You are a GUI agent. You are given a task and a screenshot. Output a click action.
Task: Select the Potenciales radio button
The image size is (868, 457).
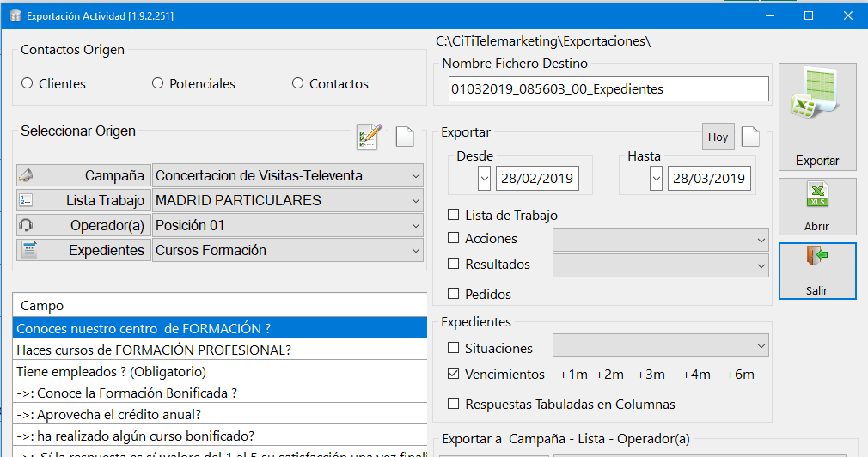pyautogui.click(x=158, y=83)
